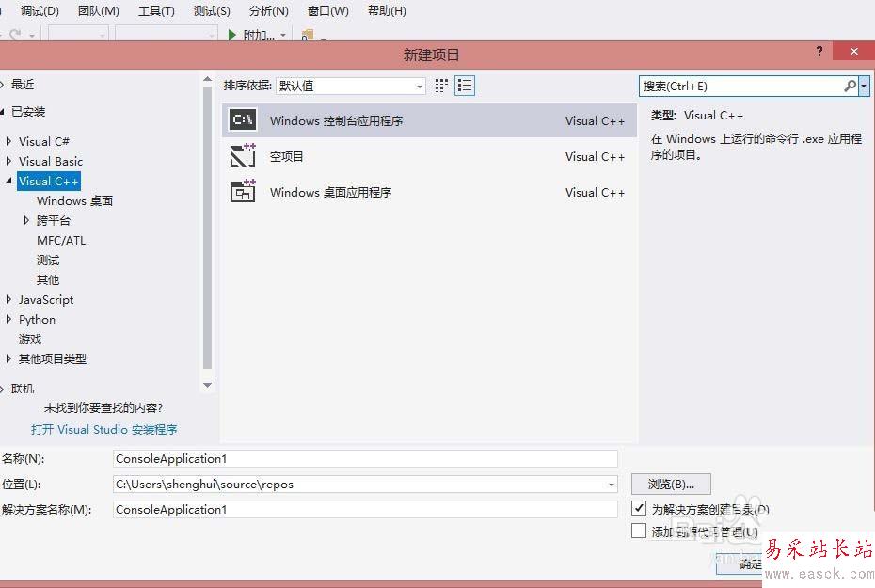
Task: Click the help question mark in dialog title
Action: (x=819, y=52)
